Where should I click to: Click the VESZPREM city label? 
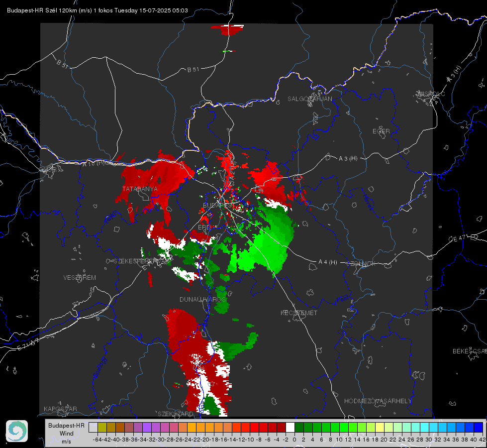80,277
